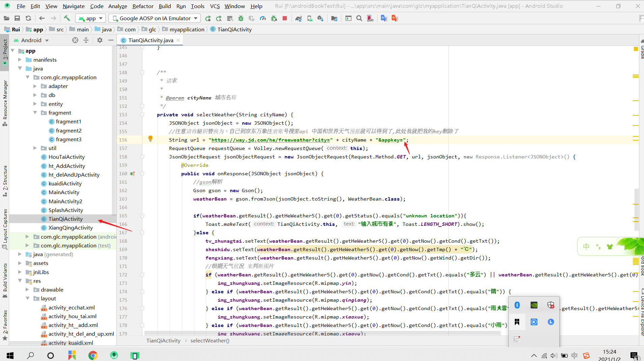Click the editor vertical scrollbar thumb

[x=637, y=210]
